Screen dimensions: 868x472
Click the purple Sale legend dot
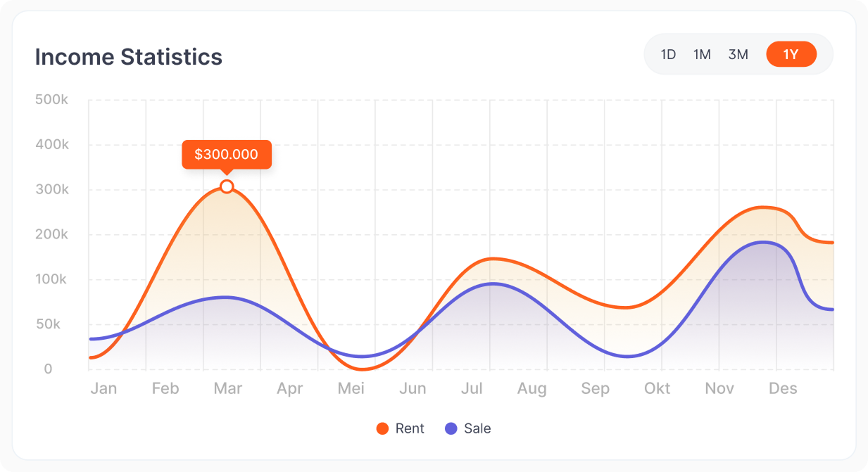tap(451, 428)
